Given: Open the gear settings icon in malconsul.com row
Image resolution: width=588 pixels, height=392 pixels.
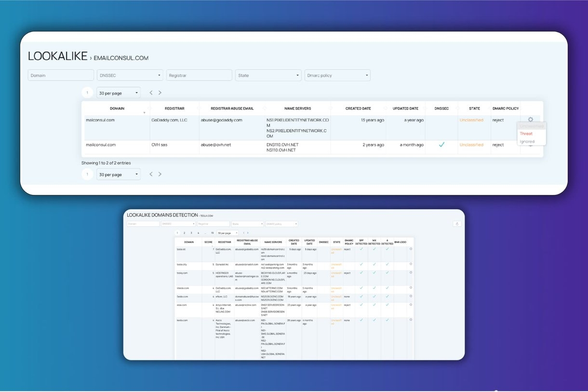Looking at the screenshot, I should tap(531, 119).
